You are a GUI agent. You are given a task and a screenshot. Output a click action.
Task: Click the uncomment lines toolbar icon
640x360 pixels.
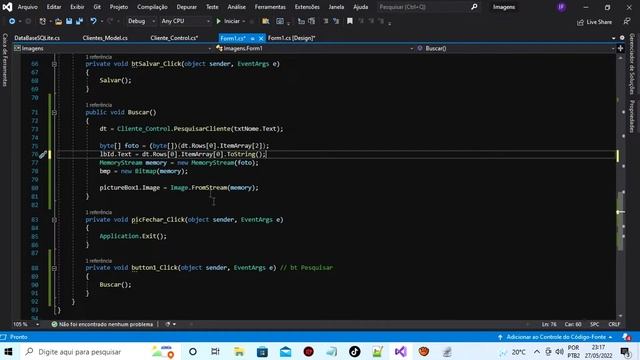pos(336,21)
